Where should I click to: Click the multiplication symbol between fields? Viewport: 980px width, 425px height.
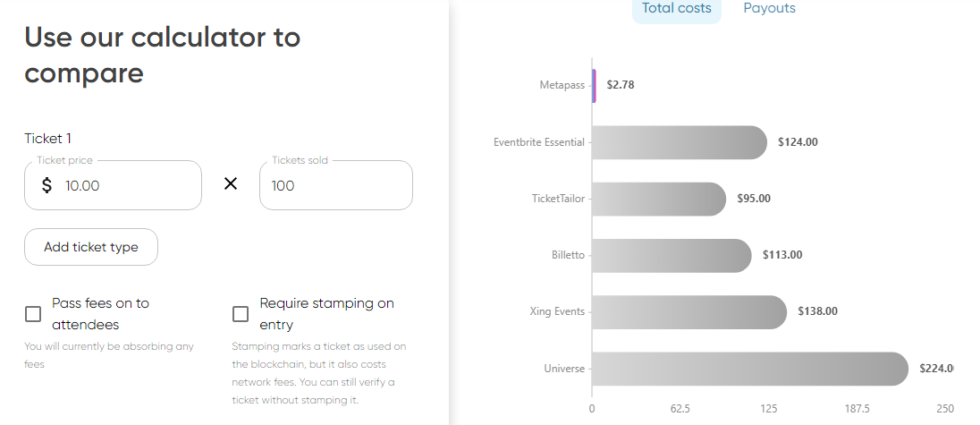[231, 184]
